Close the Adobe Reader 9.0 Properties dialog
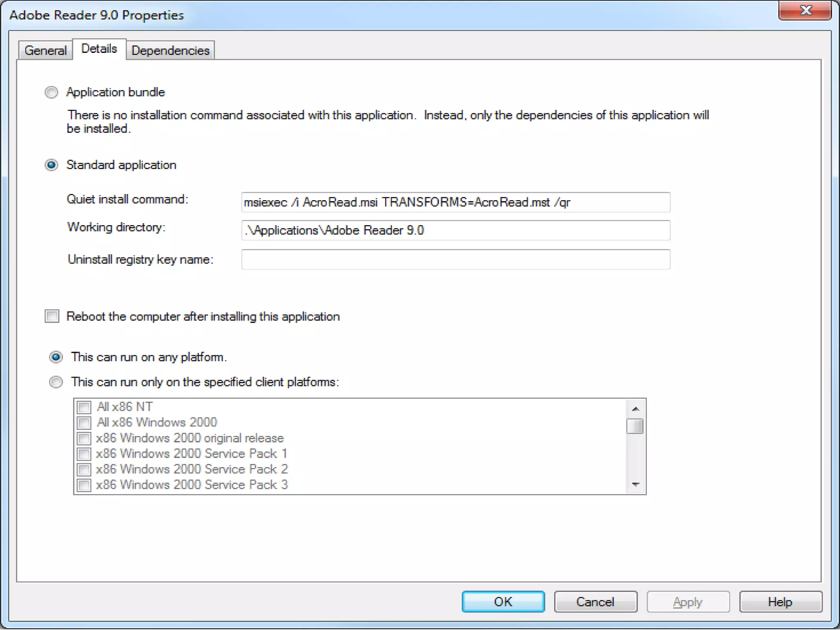Image resolution: width=840 pixels, height=630 pixels. tap(805, 10)
